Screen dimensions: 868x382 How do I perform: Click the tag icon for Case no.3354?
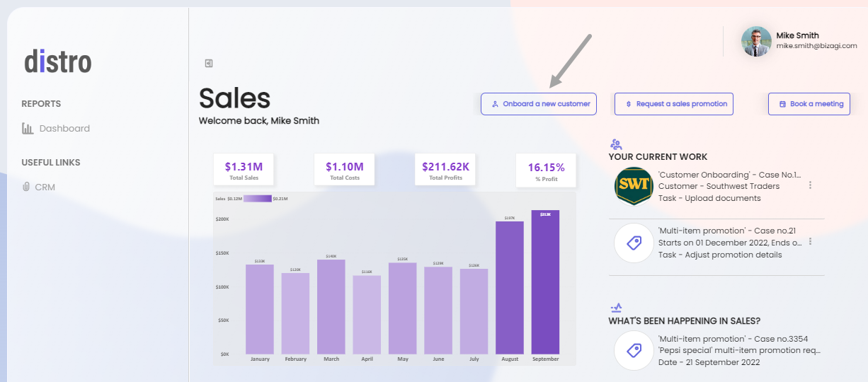click(x=634, y=351)
